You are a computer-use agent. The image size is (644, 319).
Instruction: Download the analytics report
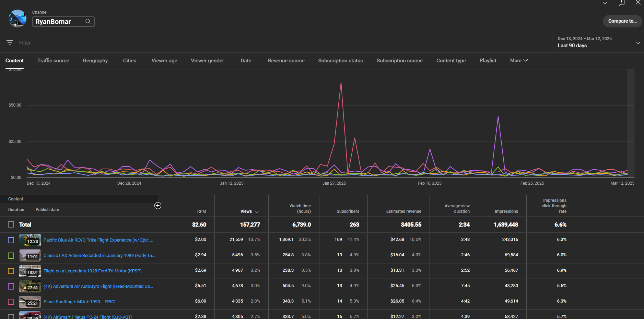click(605, 3)
